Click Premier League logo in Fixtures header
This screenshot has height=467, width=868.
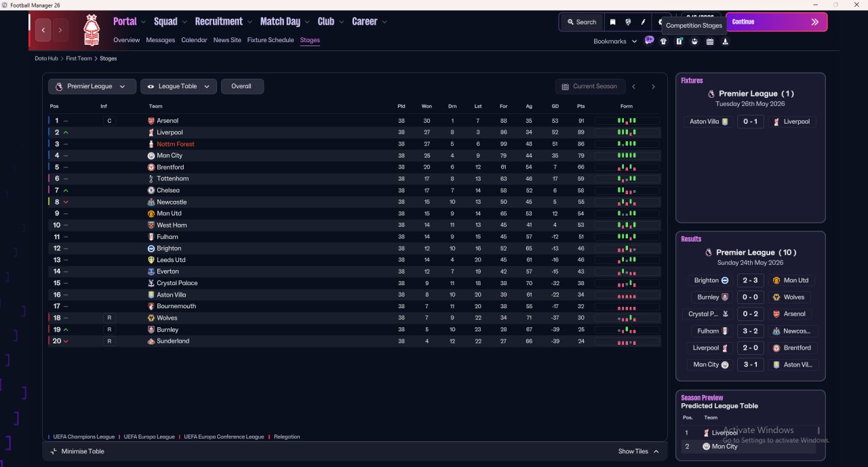711,94
